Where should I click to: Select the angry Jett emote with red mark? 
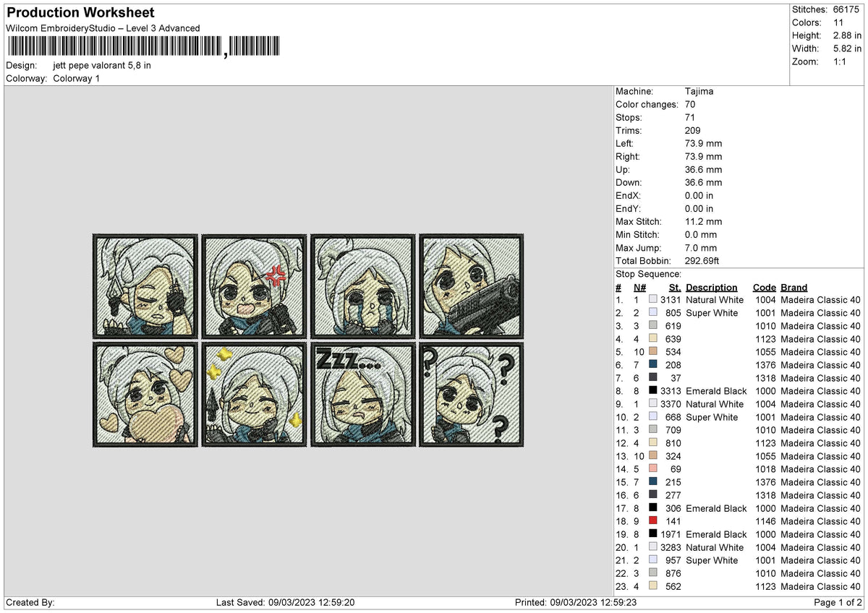[x=254, y=286]
